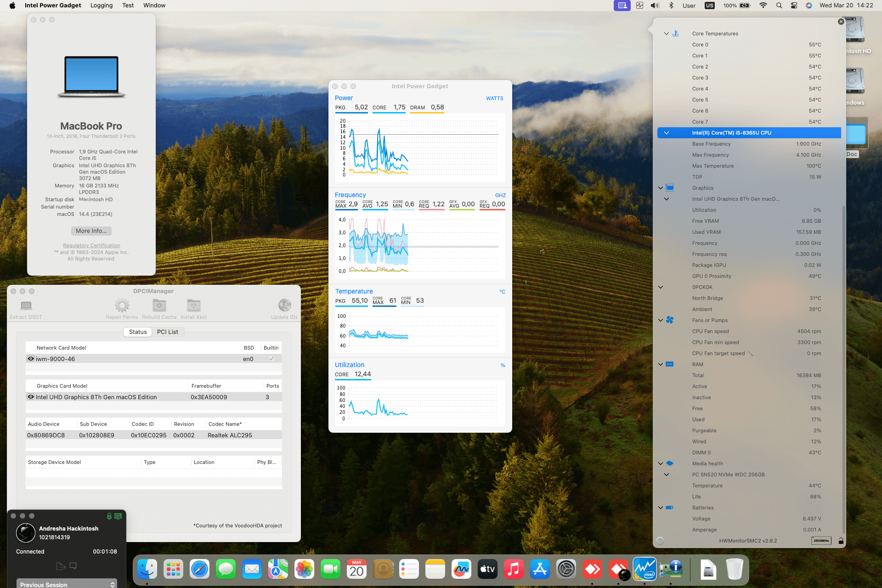The width and height of the screenshot is (882, 588).
Task: Close the HWMonitorSMC2 popover with X
Action: tap(841, 22)
